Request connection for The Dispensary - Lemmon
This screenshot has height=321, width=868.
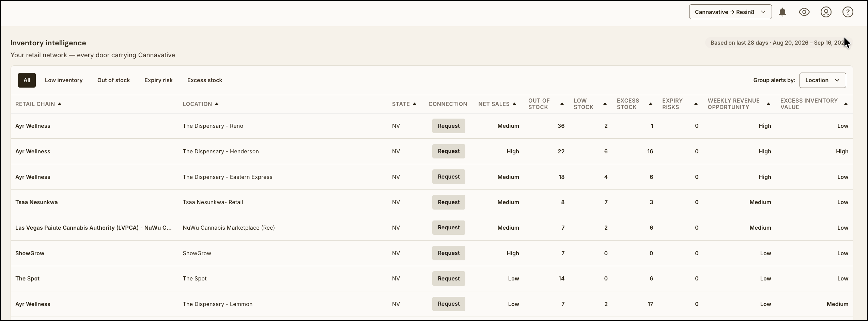[449, 304]
